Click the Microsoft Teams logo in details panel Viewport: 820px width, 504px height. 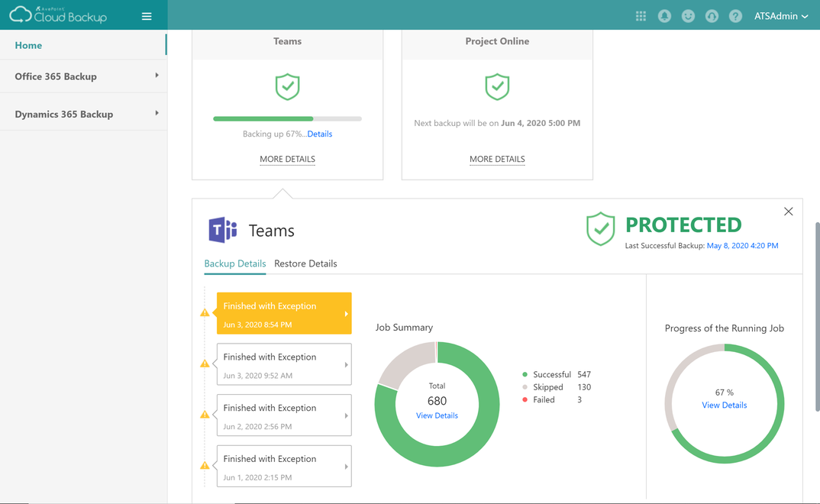click(221, 229)
